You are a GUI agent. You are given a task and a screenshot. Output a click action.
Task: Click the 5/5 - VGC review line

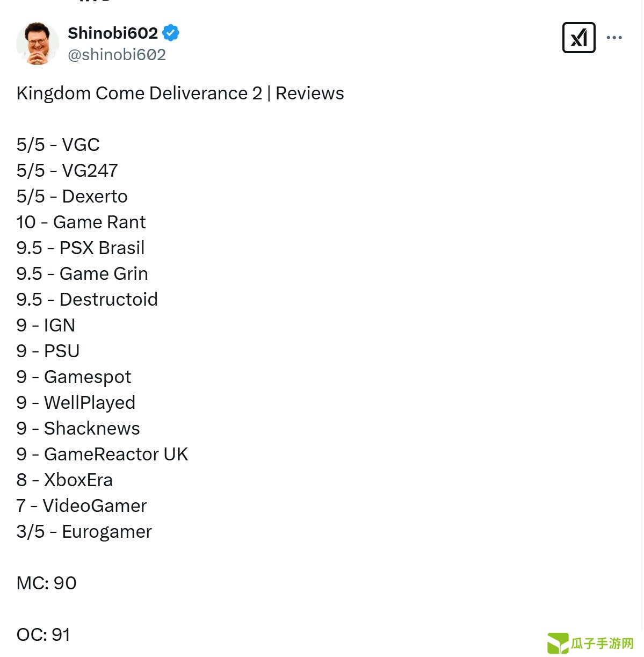point(58,145)
